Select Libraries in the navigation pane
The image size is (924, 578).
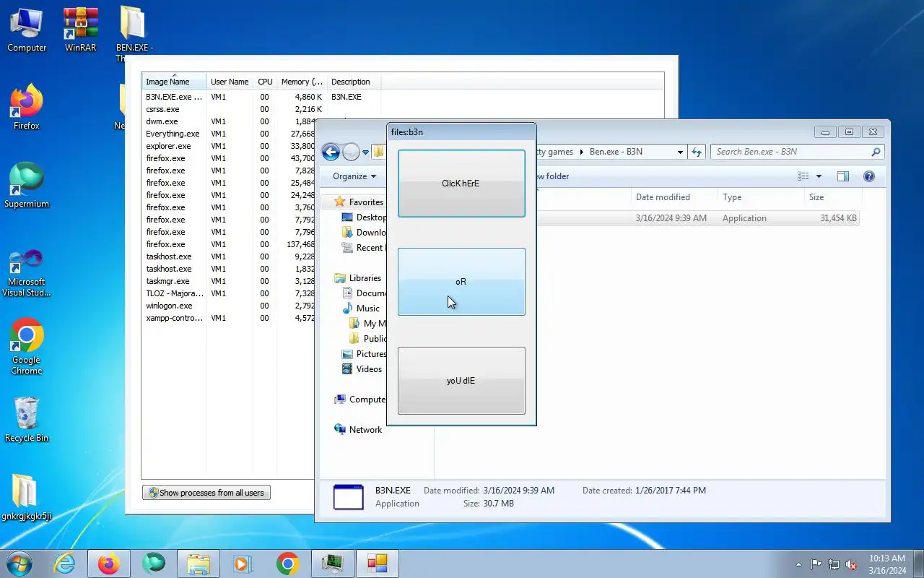coord(365,278)
